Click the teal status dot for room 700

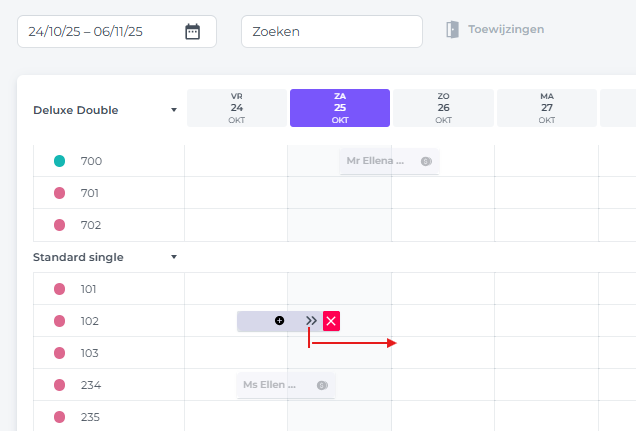click(x=59, y=161)
